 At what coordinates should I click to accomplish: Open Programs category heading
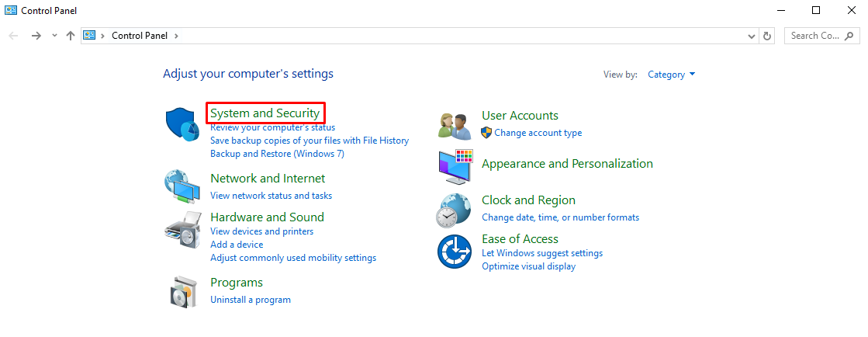[237, 283]
